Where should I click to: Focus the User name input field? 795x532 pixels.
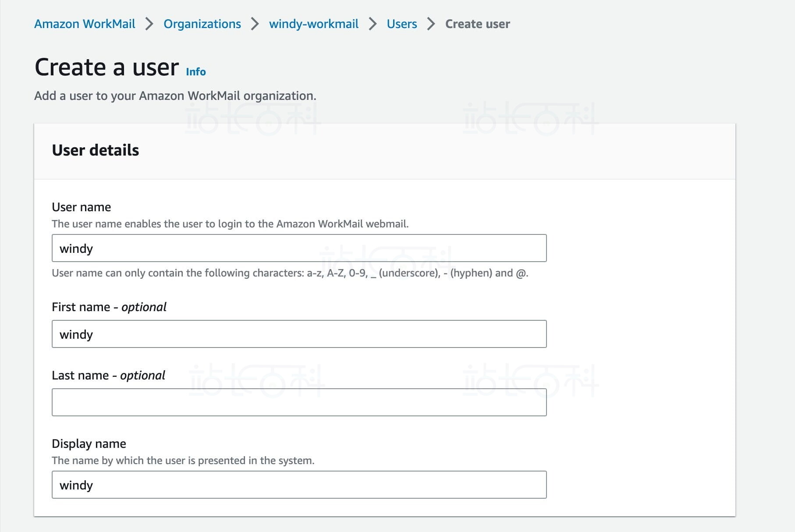(x=299, y=248)
